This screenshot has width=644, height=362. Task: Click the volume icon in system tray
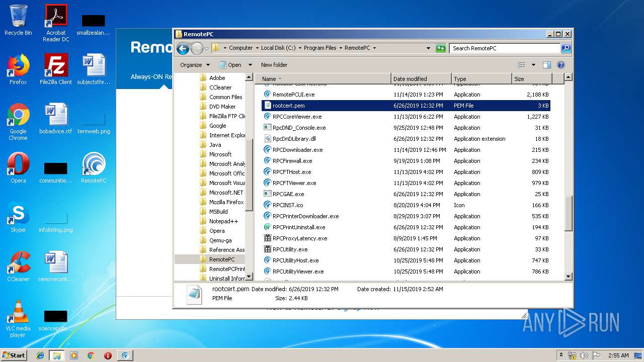point(583,355)
